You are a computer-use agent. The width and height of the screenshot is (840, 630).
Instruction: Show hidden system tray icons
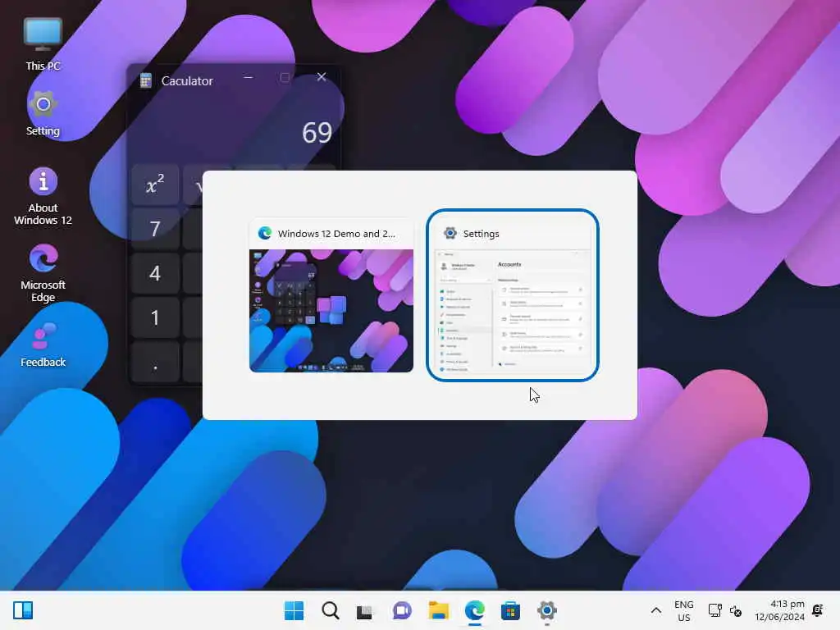(655, 610)
